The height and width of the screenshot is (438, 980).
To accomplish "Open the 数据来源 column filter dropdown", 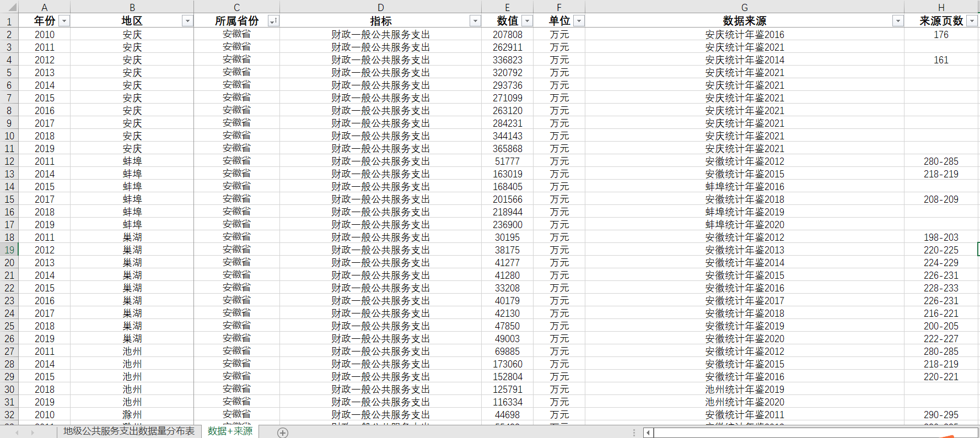I will 898,21.
